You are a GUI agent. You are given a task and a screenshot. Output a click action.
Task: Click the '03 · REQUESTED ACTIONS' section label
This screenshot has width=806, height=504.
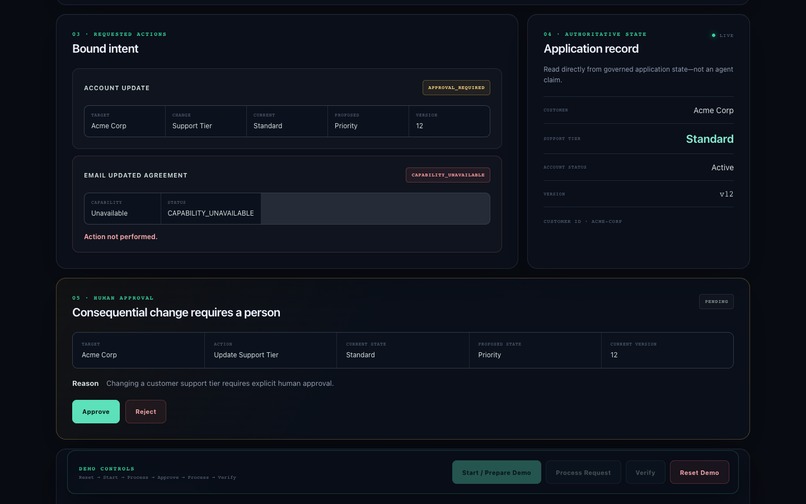(x=119, y=34)
